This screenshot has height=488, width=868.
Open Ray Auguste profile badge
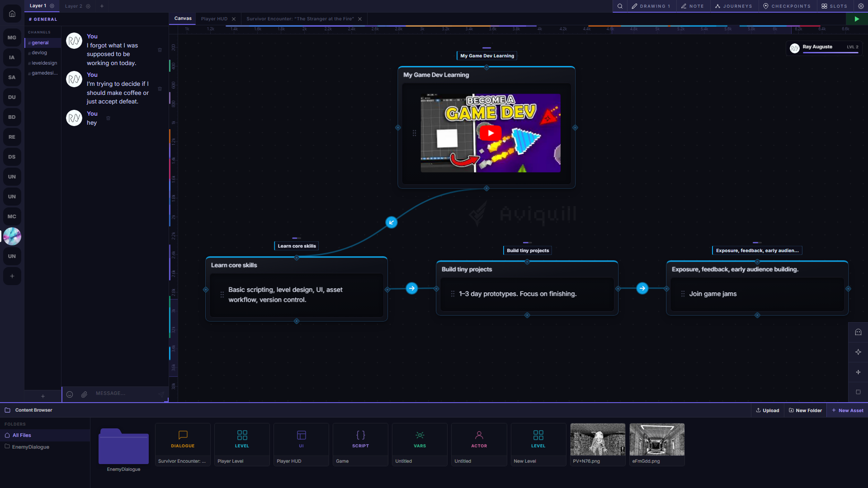click(824, 48)
